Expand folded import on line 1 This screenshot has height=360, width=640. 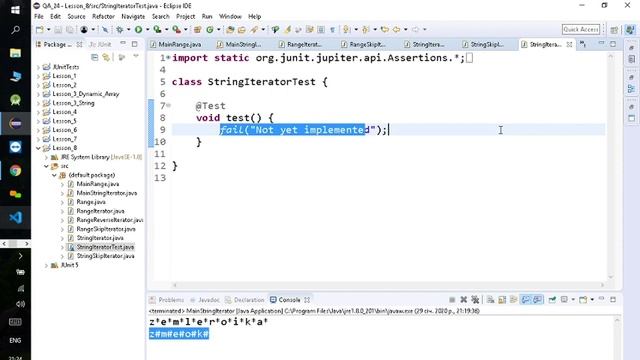point(168,58)
